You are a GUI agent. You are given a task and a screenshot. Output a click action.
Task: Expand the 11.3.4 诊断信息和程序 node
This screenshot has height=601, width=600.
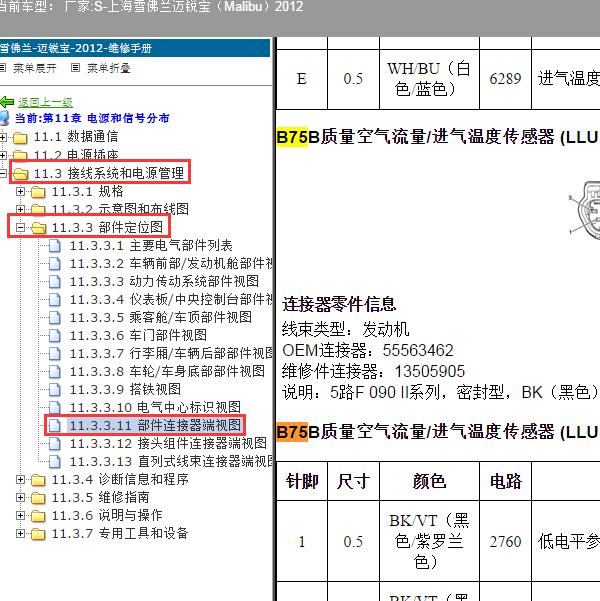21,479
